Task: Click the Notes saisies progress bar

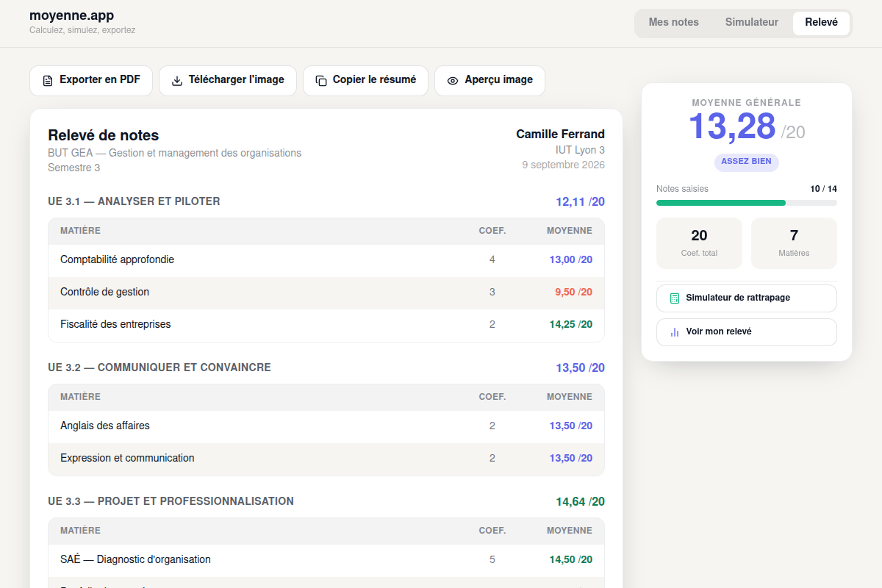Action: pos(747,203)
